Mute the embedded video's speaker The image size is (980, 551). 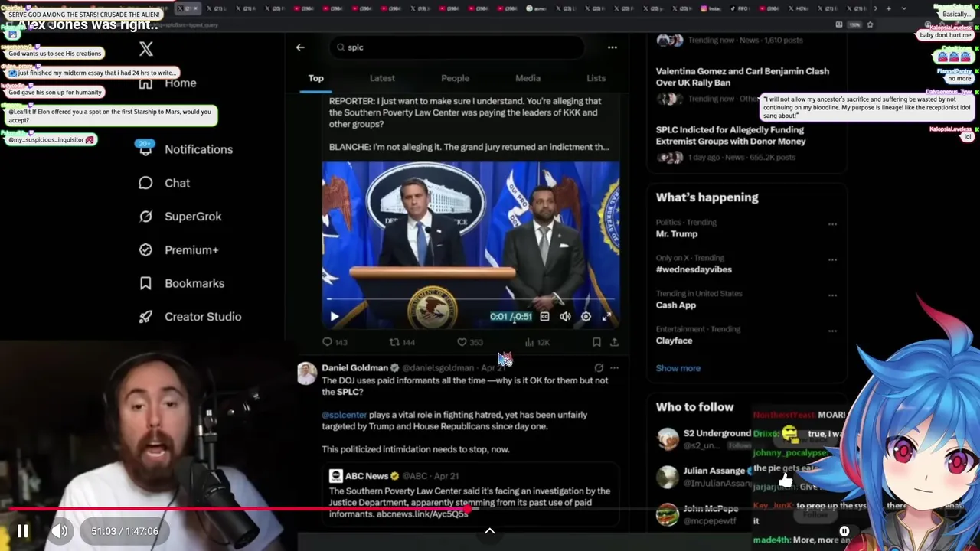[x=565, y=316]
